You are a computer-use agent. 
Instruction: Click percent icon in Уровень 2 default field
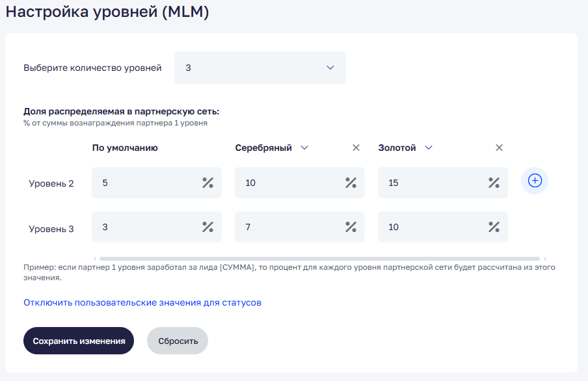click(207, 183)
